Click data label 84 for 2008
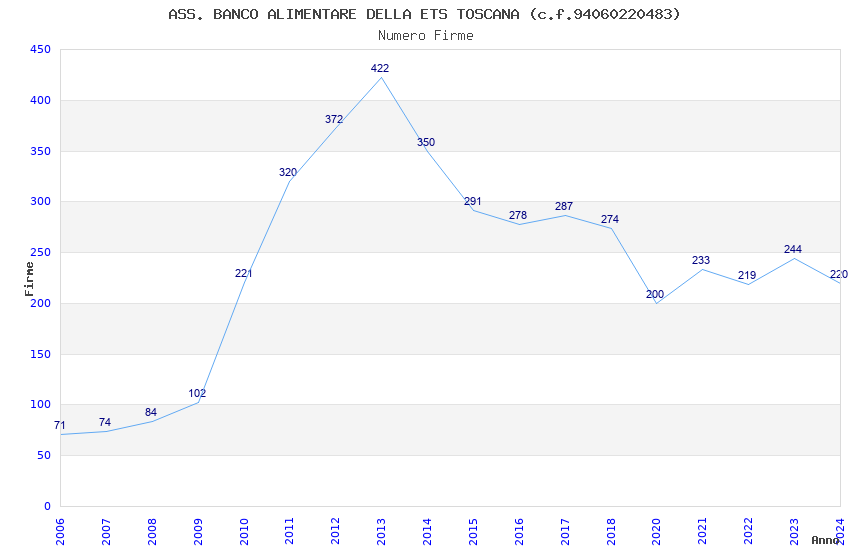The width and height of the screenshot is (850, 550). [x=151, y=412]
